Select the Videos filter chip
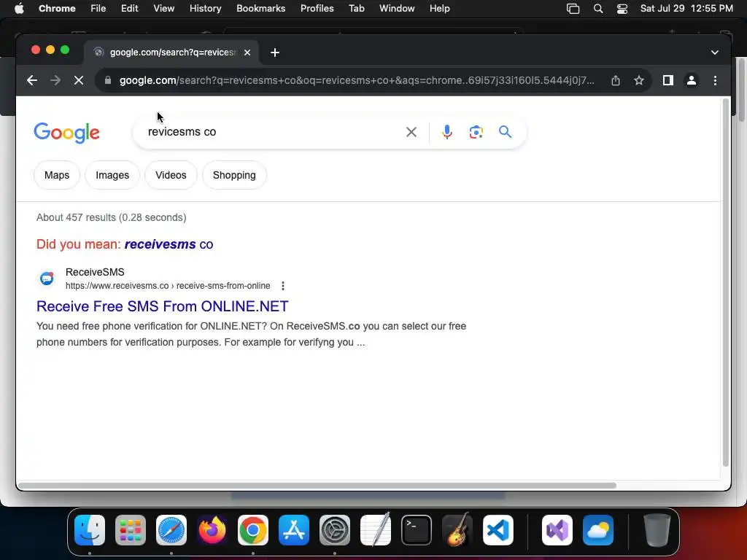The height and width of the screenshot is (560, 747). coord(171,175)
